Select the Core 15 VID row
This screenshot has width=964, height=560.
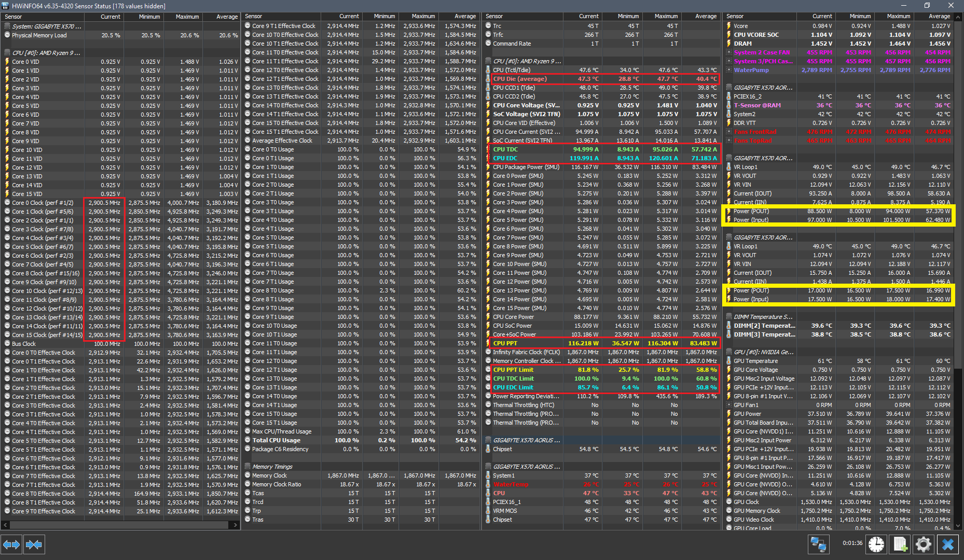coord(120,194)
